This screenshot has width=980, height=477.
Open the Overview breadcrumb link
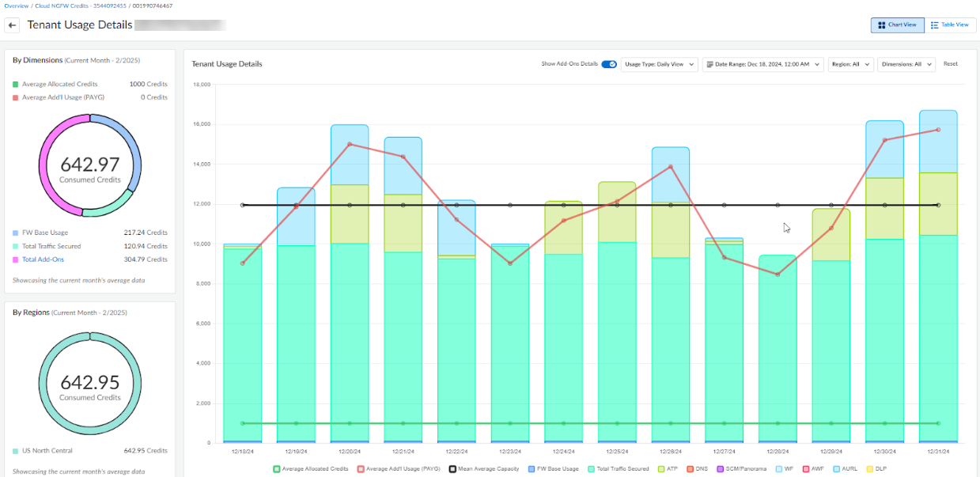pos(16,6)
